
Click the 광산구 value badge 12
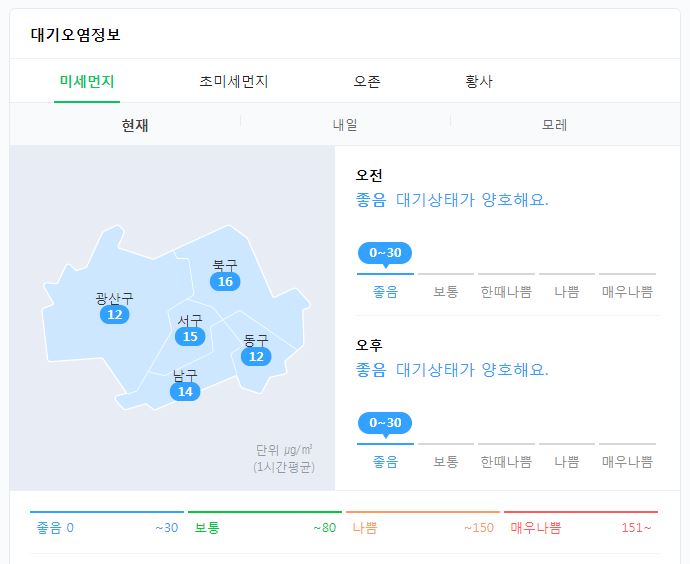click(115, 315)
